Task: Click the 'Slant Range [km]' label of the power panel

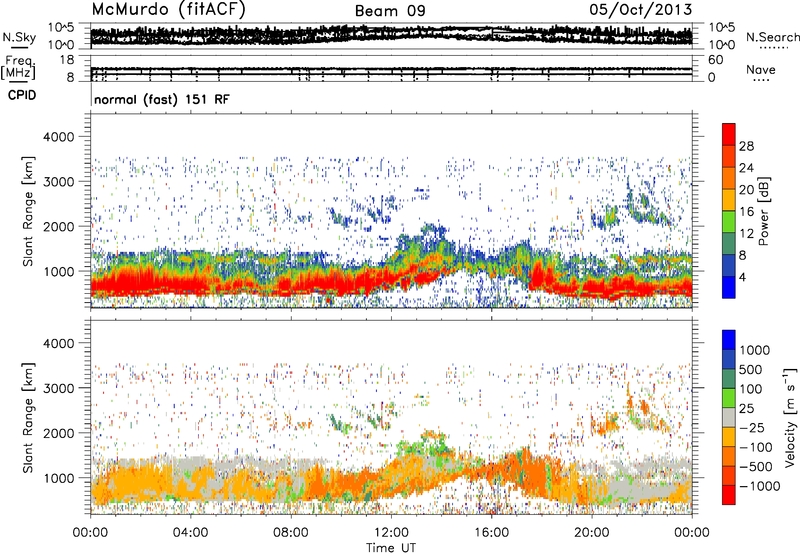Action: [28, 211]
